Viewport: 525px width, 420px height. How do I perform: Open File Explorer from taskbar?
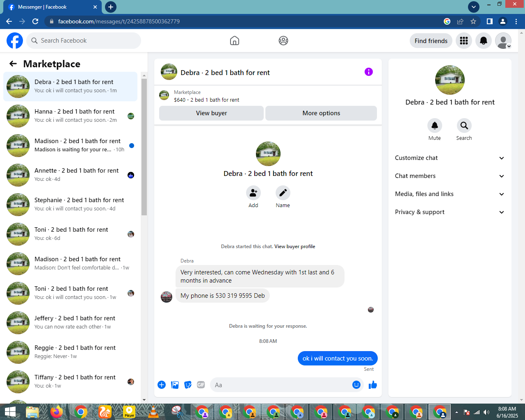[32, 412]
